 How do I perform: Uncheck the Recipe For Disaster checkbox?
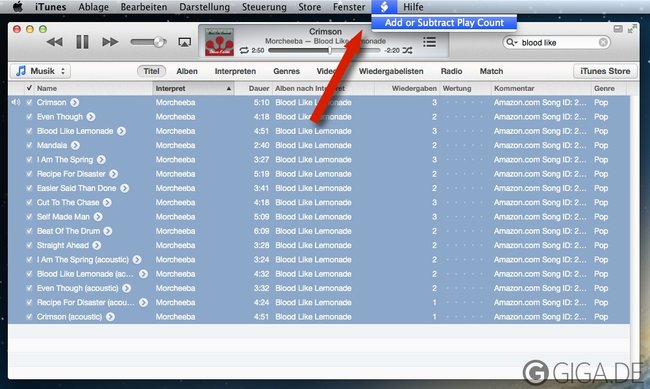[29, 174]
